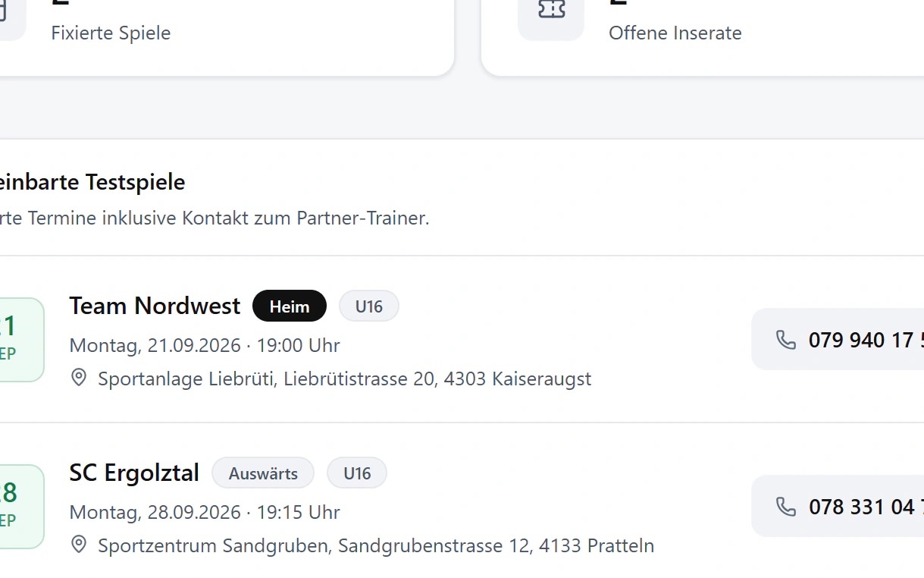Click the map pin before Sportanlage Liebrüti
The image size is (924, 578).
click(x=79, y=378)
